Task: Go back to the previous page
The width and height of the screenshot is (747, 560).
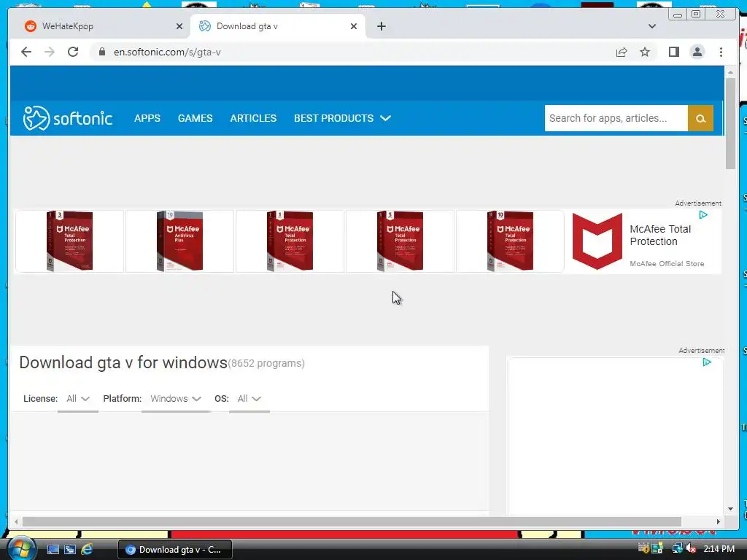Action: 26,52
